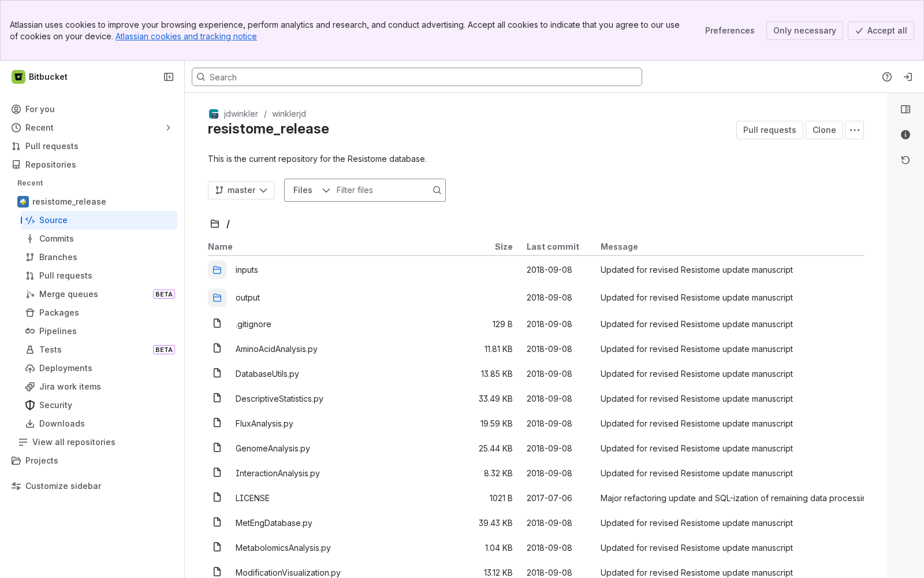The height and width of the screenshot is (578, 924).
Task: Open the more actions ellipsis button
Action: 855,130
